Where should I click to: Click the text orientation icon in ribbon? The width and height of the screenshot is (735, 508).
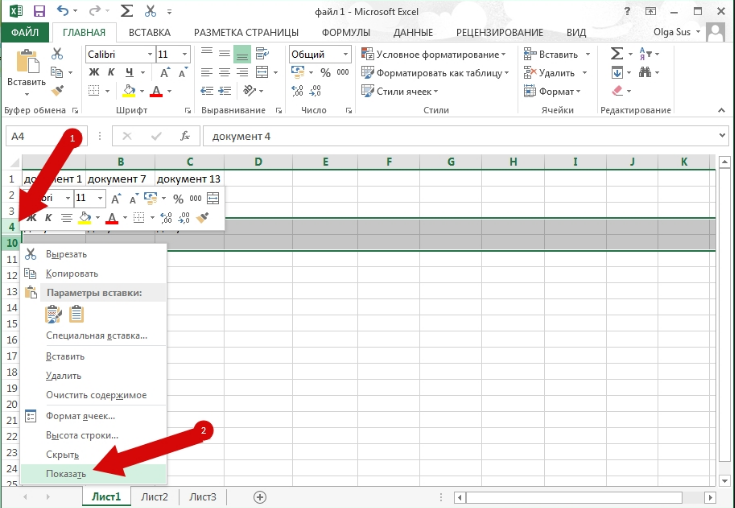tap(250, 90)
